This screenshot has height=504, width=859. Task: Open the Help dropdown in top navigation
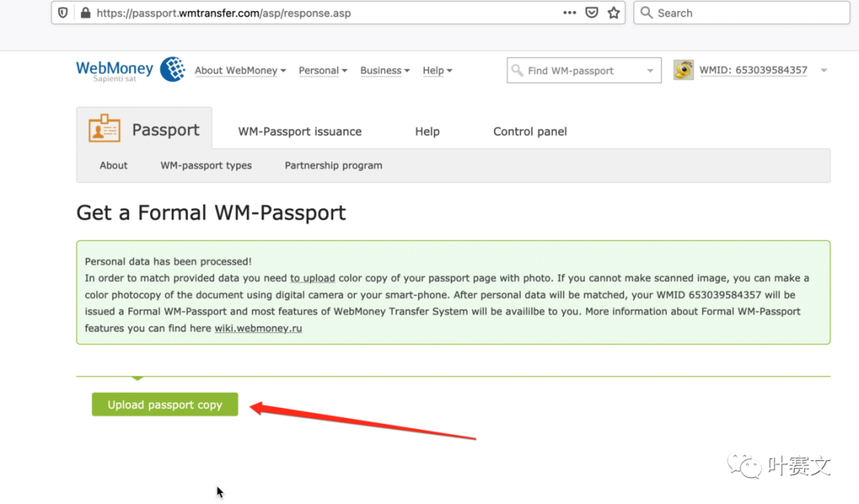point(437,71)
